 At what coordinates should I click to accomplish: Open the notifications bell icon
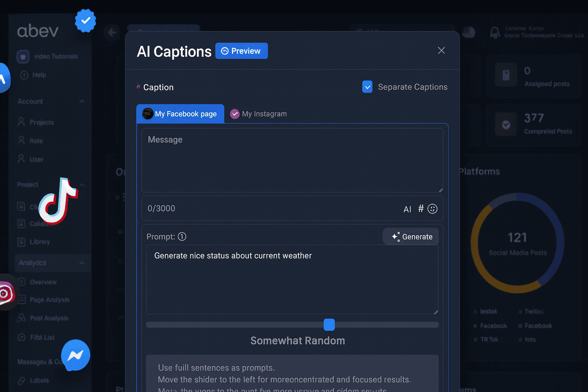(495, 33)
